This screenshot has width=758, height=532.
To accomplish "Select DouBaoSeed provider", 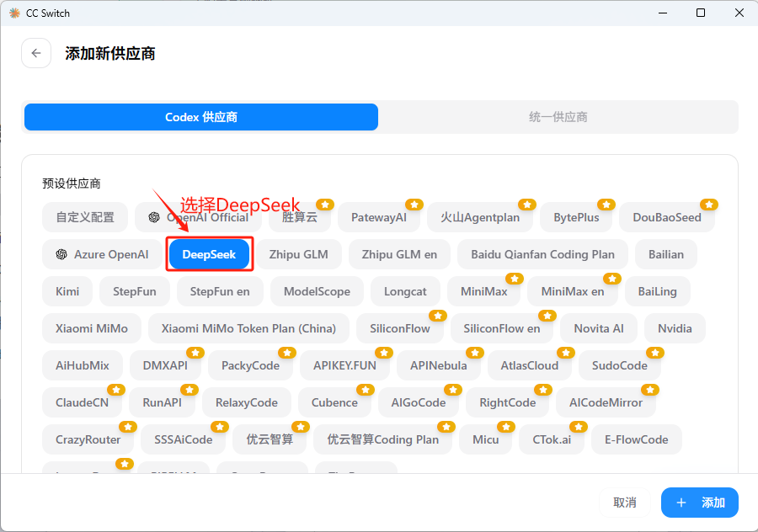I will pos(667,217).
